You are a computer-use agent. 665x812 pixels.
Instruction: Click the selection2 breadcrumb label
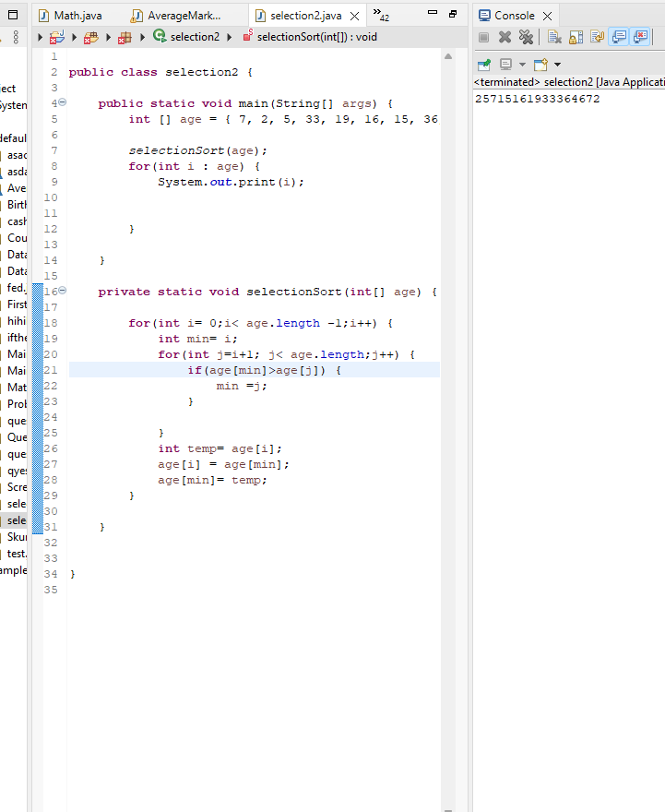point(196,37)
